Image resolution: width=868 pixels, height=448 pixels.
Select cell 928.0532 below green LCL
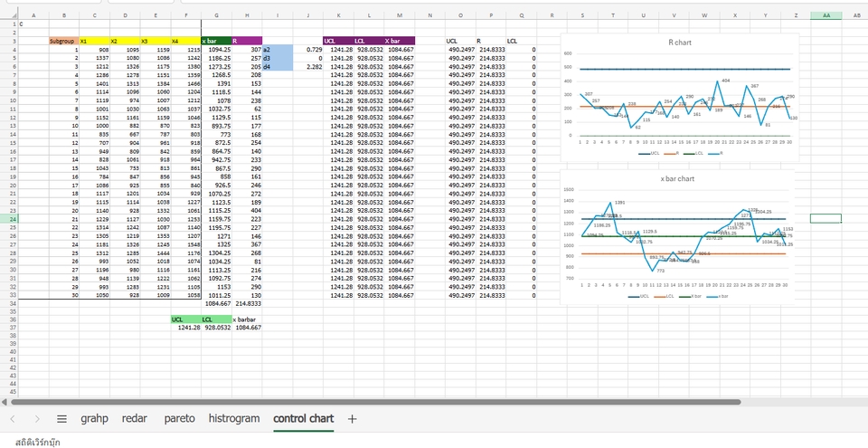coord(216,328)
